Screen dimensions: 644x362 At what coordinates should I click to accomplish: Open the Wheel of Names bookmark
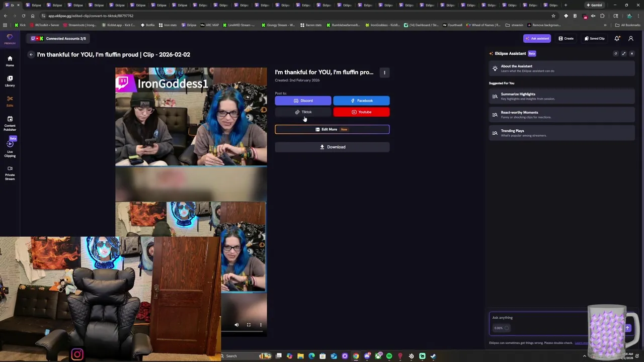coord(484,25)
